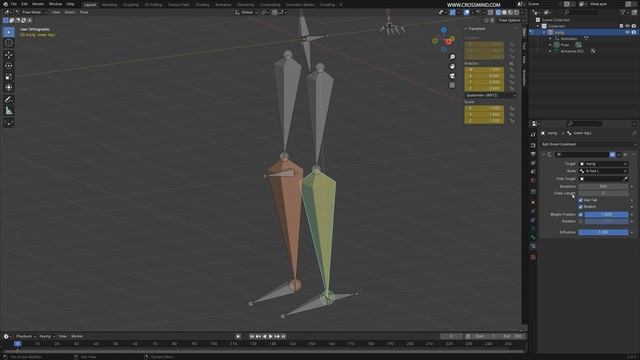Adjust the Weight Position slider
The image size is (640, 360).
coord(606,214)
